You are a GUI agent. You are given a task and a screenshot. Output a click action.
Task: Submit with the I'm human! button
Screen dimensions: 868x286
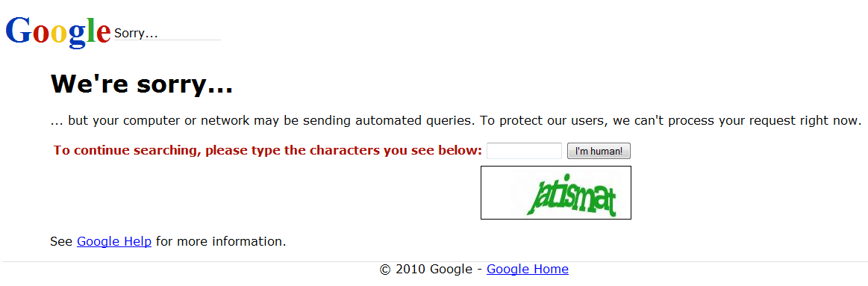[599, 151]
